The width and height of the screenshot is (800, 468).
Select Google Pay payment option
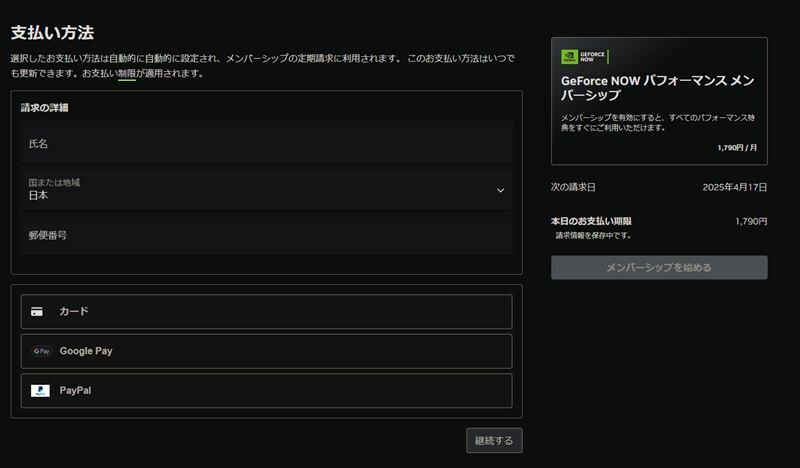point(266,351)
